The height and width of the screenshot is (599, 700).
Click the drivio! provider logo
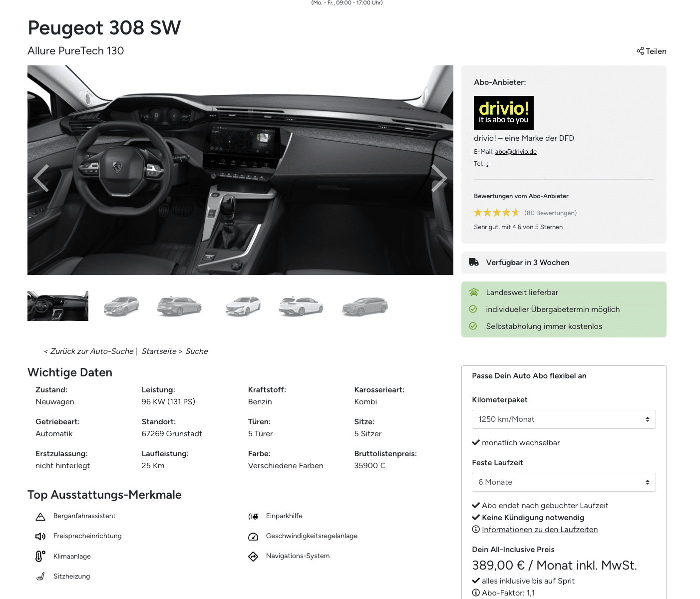click(x=504, y=113)
